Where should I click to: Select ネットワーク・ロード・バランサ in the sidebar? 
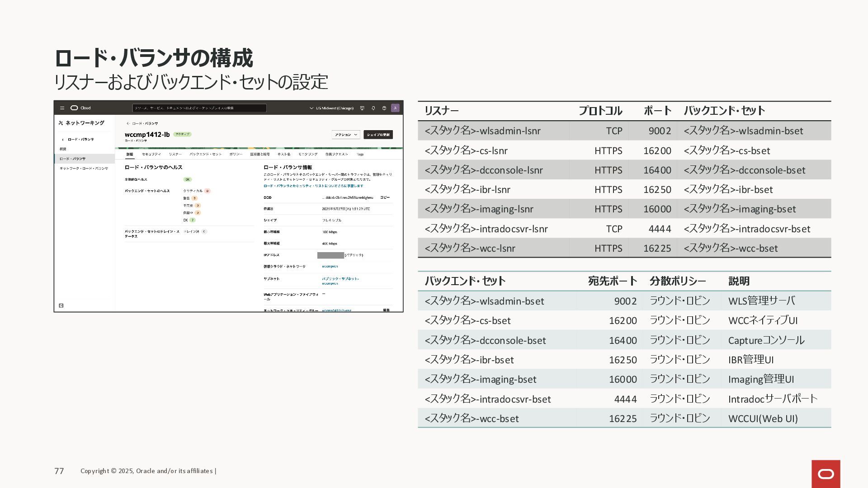pos(84,169)
